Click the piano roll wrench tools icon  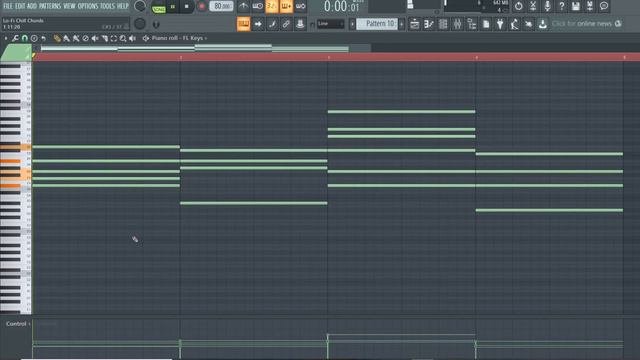(x=15, y=38)
